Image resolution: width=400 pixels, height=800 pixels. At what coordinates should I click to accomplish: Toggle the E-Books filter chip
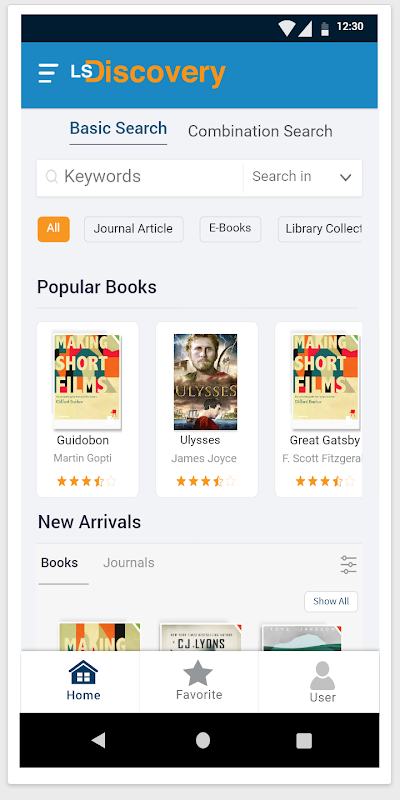(230, 229)
